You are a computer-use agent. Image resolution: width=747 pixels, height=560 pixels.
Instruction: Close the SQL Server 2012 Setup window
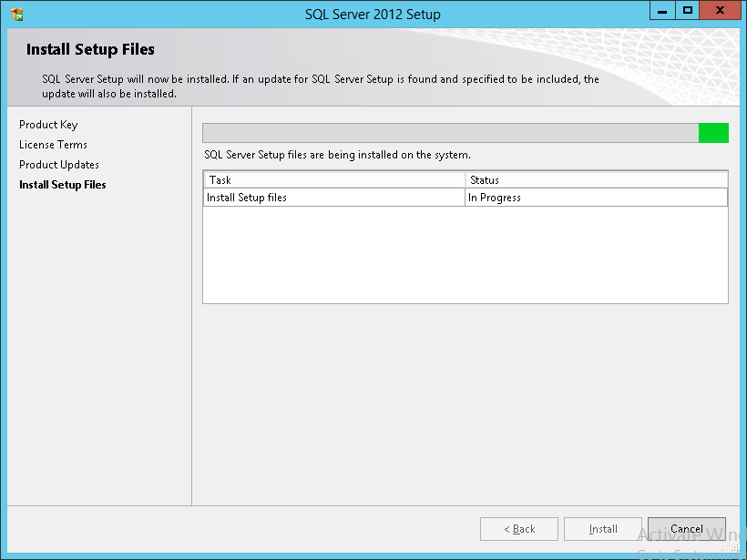click(x=721, y=11)
